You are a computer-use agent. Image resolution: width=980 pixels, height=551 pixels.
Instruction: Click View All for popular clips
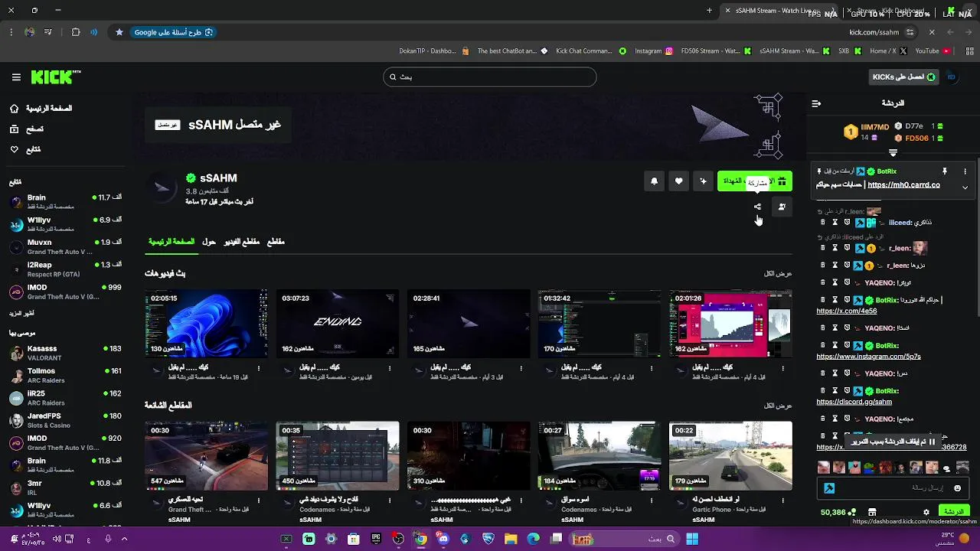pos(778,406)
